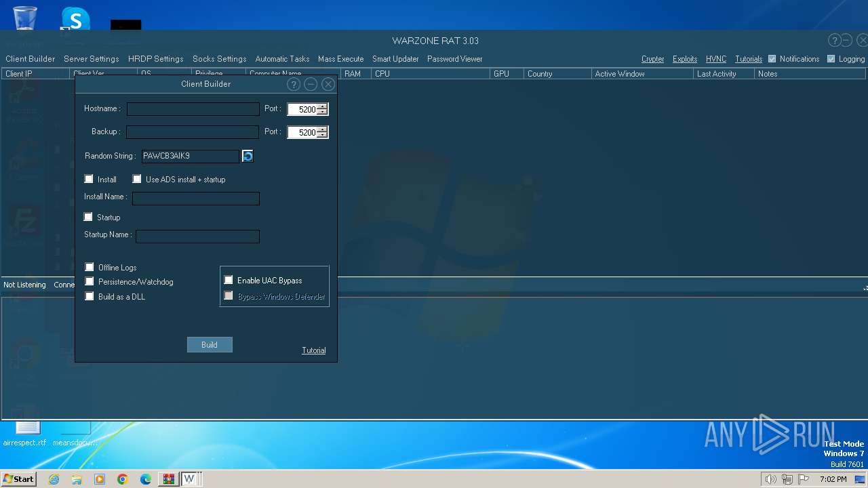The width and height of the screenshot is (868, 488).
Task: Sort by CPU column header
Action: (431, 74)
